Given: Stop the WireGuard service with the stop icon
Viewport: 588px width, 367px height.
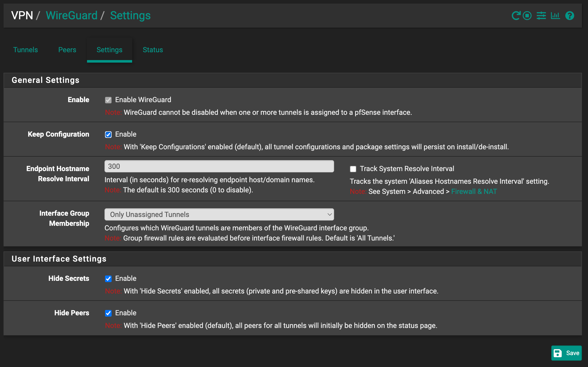Looking at the screenshot, I should pyautogui.click(x=527, y=15).
